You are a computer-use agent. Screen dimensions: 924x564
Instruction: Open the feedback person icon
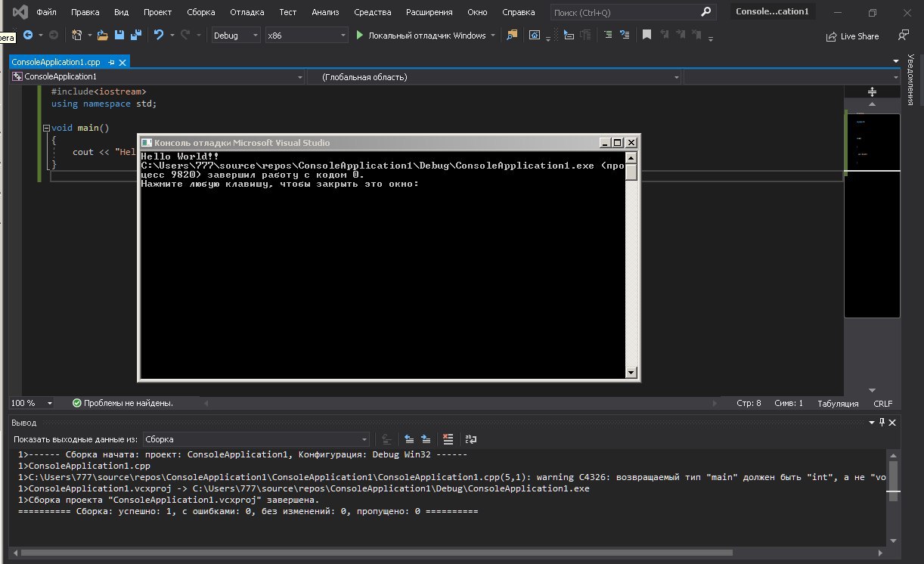tap(904, 35)
